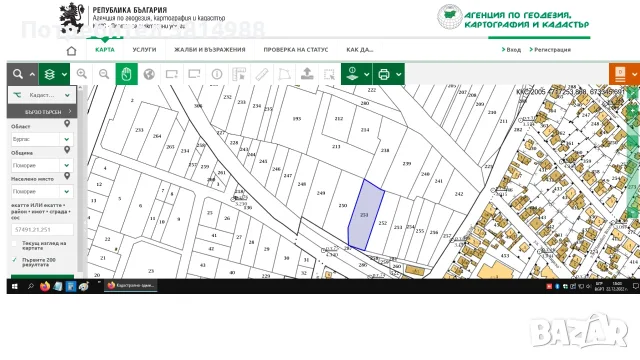640x360 pixels.
Task: Select the zoom in tool
Action: 82,74
